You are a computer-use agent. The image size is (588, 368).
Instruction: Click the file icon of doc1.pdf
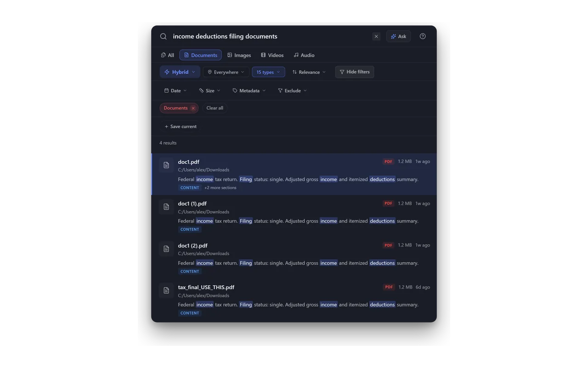(x=166, y=165)
